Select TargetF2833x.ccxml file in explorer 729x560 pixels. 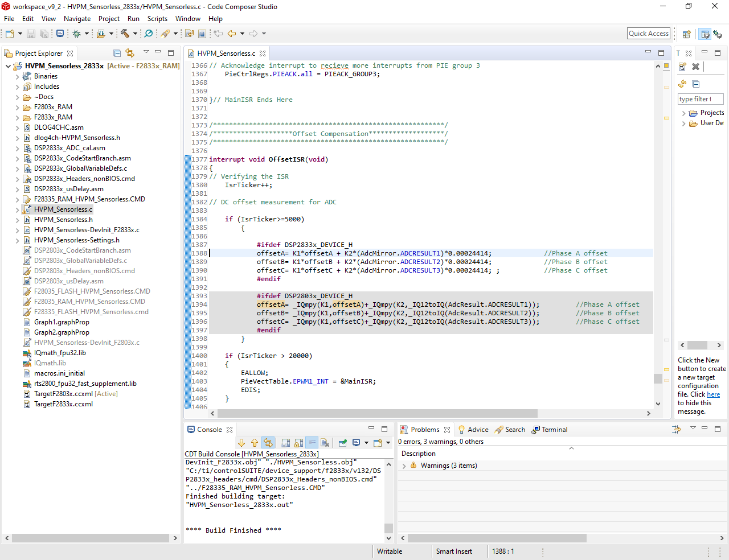coord(63,404)
